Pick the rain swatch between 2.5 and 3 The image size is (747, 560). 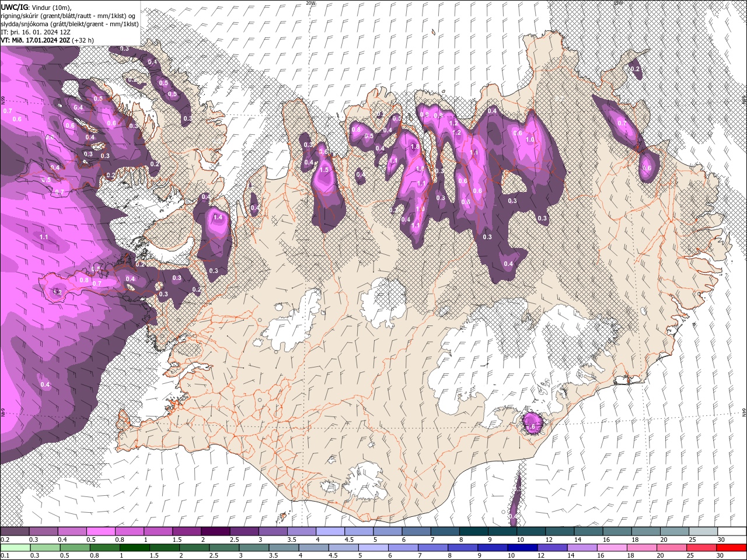tap(224, 548)
